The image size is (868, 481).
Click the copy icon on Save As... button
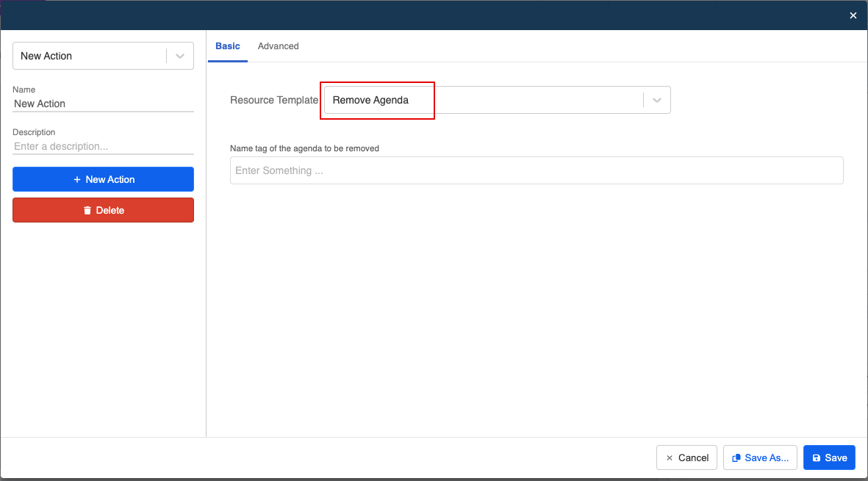point(736,458)
